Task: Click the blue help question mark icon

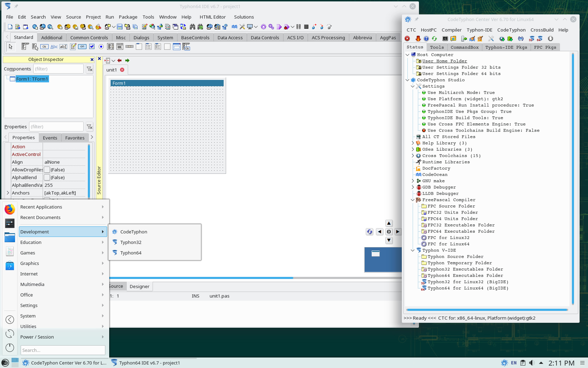Action: coord(426,39)
